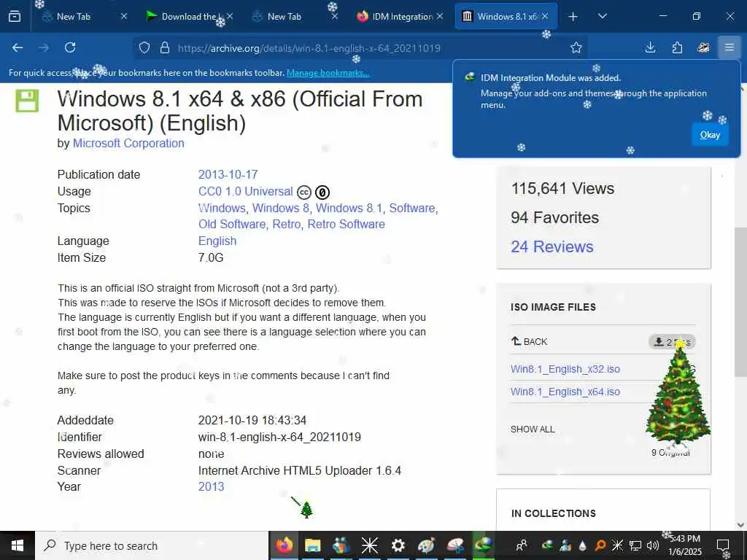747x560 pixels.
Task: Open Internet Download Manager taskbar icon
Action: pos(483,545)
